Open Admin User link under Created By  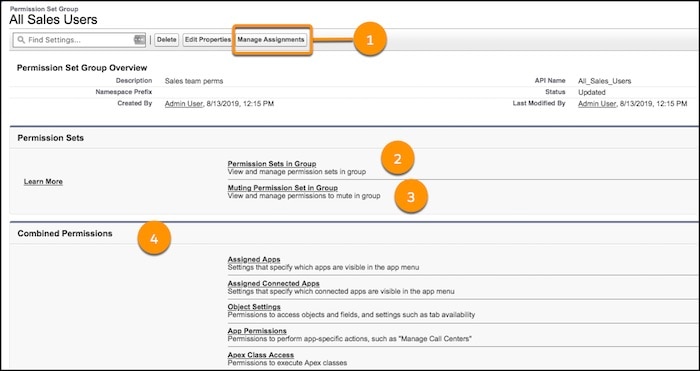(x=184, y=104)
